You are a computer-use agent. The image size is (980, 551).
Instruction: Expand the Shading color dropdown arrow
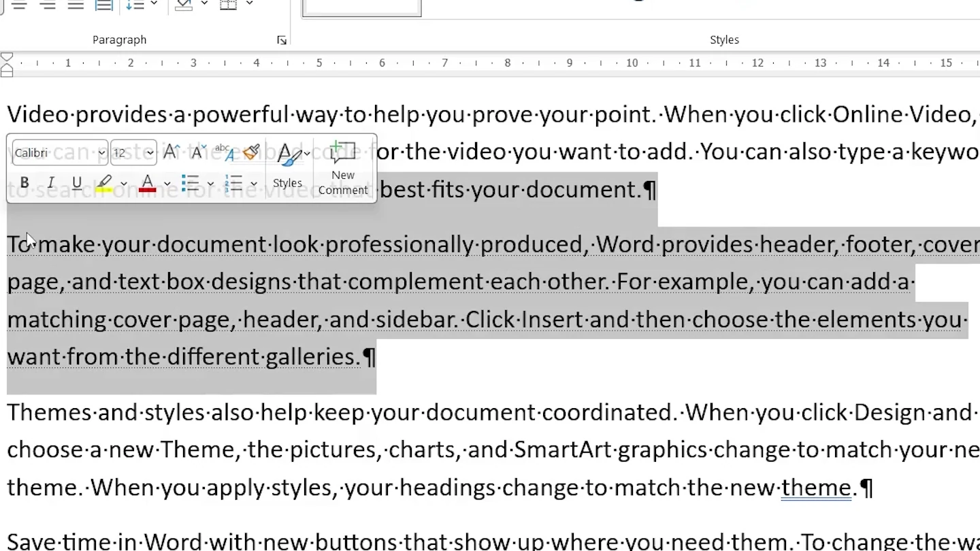tap(203, 4)
